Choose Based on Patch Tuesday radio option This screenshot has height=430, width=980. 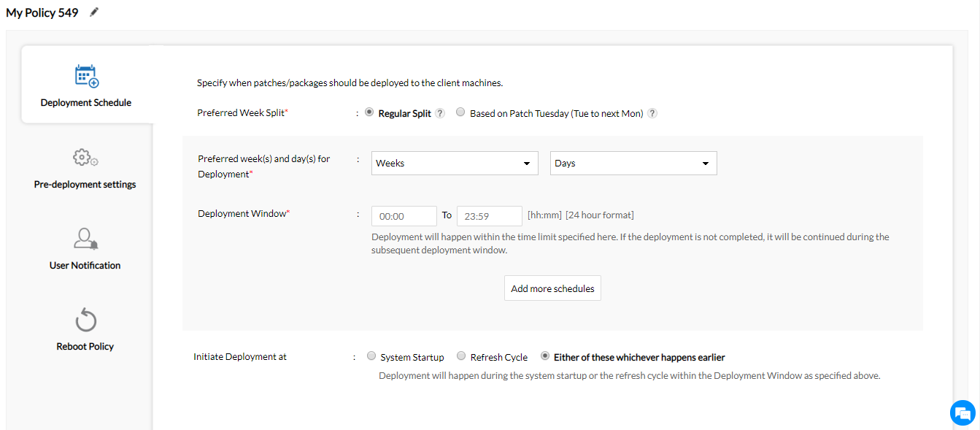460,112
